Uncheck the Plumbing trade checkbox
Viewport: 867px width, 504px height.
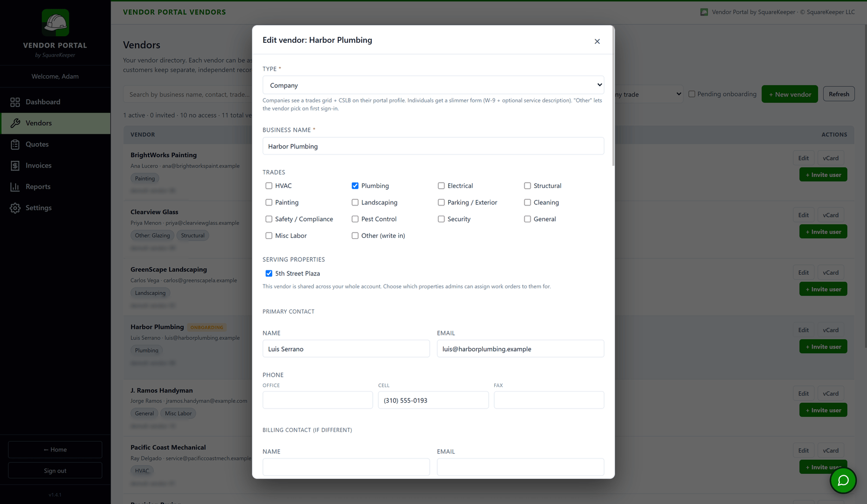coord(355,186)
